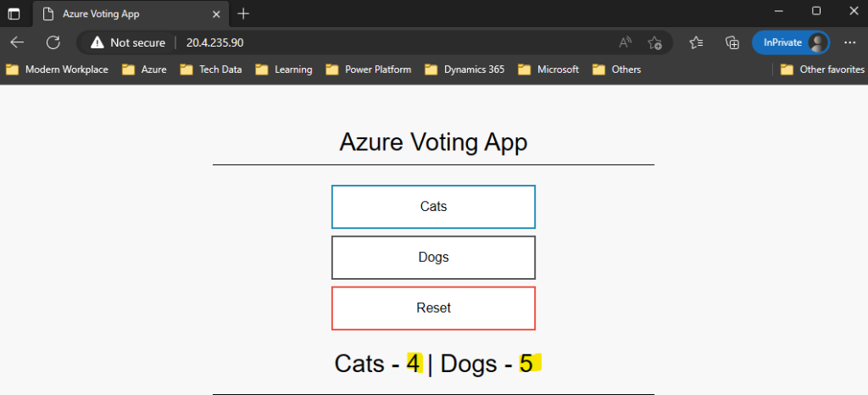Open the Favorites list icon
This screenshot has width=868, height=395.
tap(696, 42)
